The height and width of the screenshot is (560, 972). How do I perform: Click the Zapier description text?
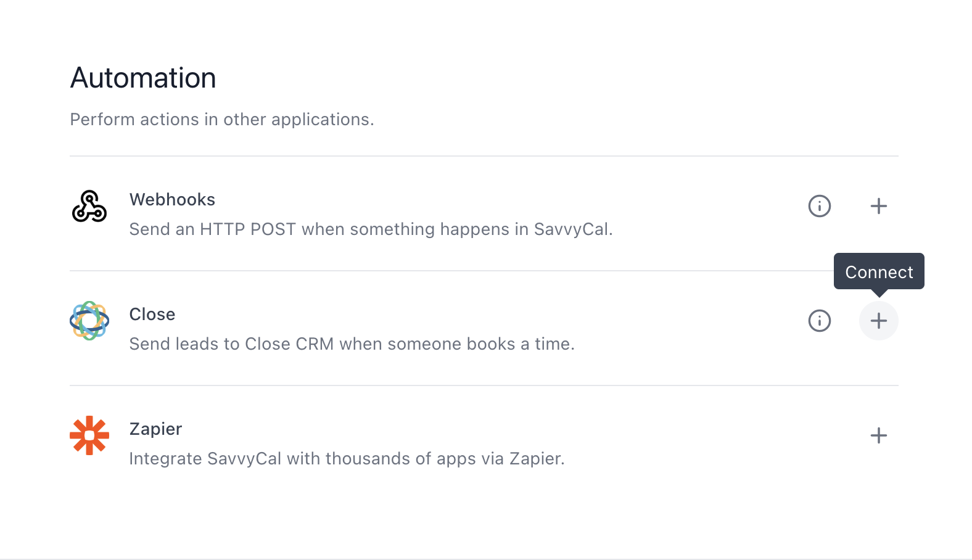tap(347, 458)
